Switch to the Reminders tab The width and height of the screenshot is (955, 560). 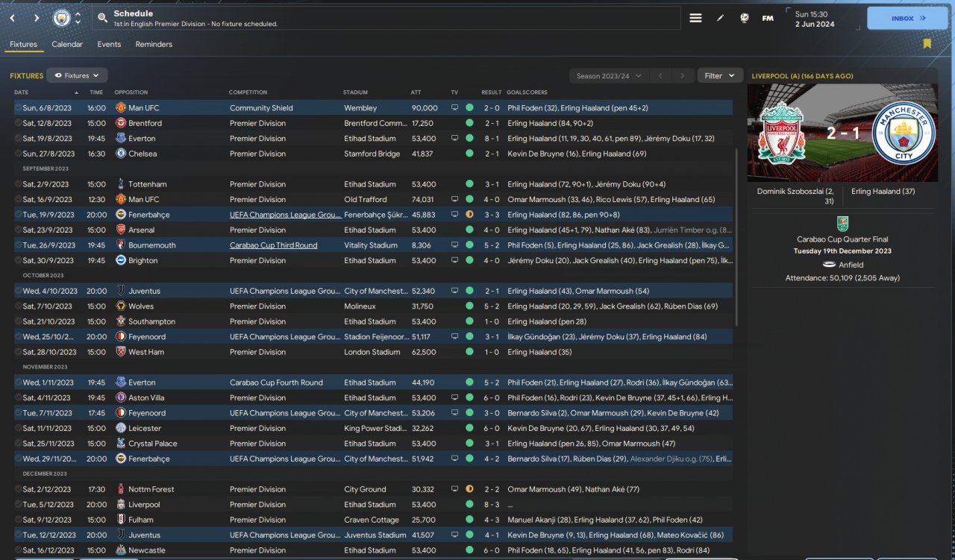pos(154,44)
